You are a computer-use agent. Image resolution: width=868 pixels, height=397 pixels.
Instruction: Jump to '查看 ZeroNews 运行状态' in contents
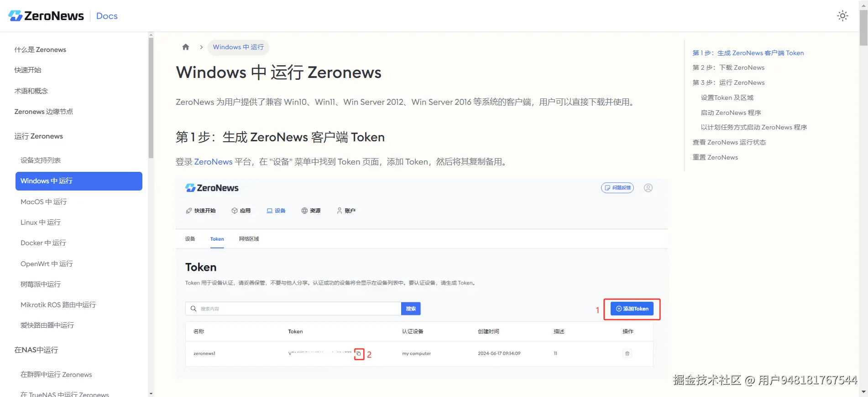pos(729,142)
